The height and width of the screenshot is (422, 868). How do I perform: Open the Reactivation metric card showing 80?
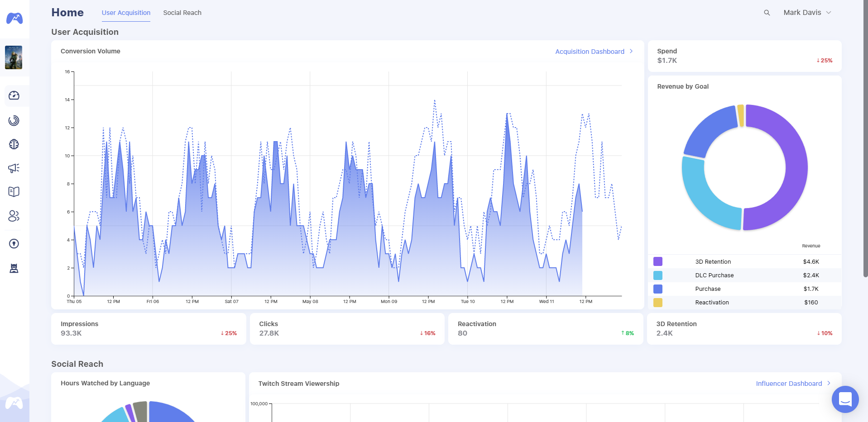click(x=546, y=329)
